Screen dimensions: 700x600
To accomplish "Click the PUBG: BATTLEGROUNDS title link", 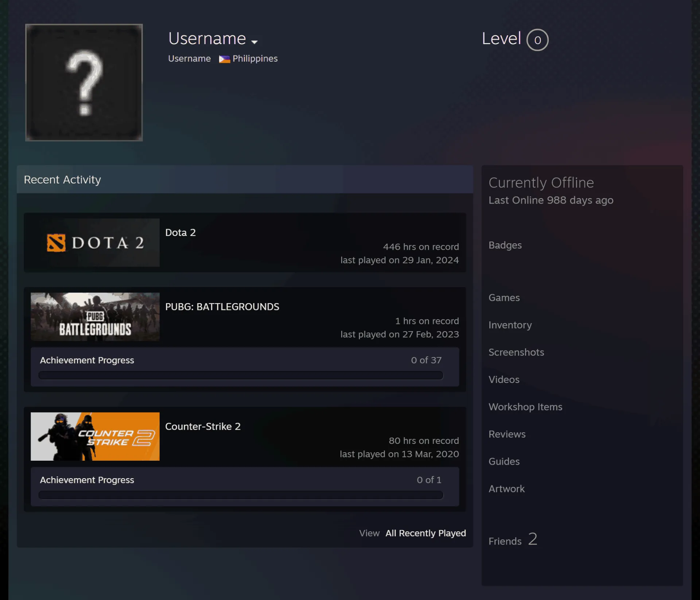I will pos(222,306).
